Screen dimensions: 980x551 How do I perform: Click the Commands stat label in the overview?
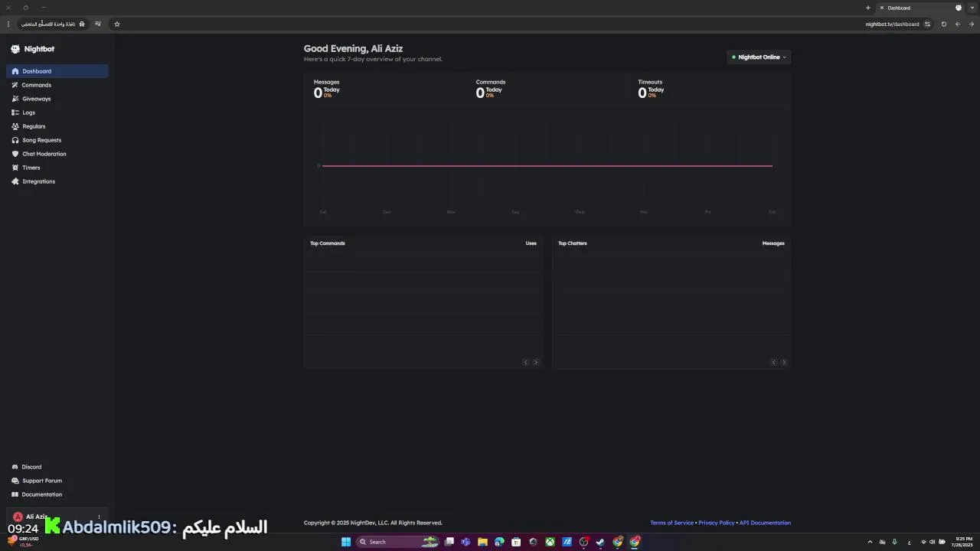(491, 82)
